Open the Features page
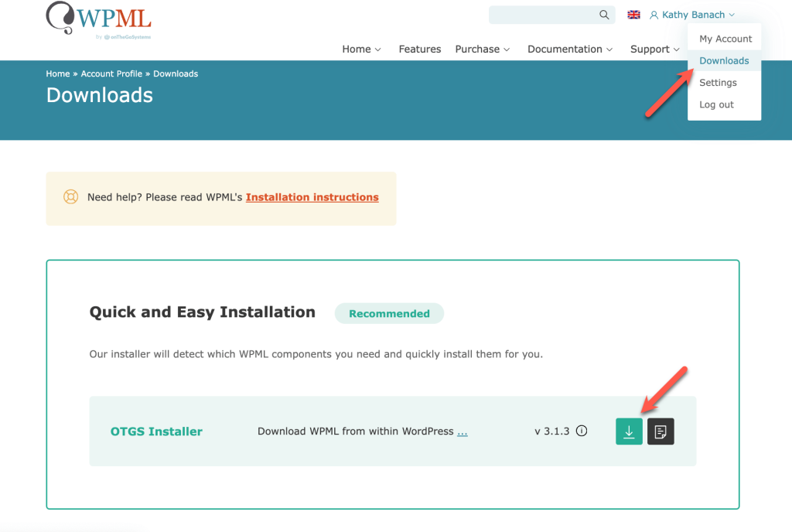The width and height of the screenshot is (792, 532). pos(420,49)
